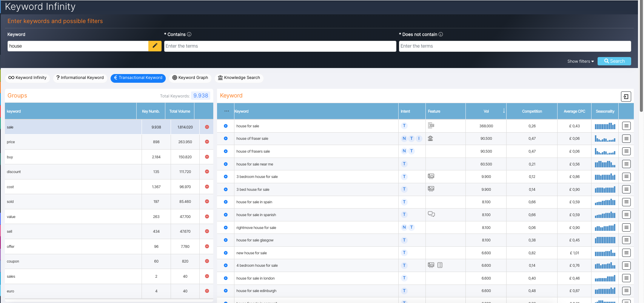Focus the Contains terms input field
The height and width of the screenshot is (303, 644).
(280, 46)
